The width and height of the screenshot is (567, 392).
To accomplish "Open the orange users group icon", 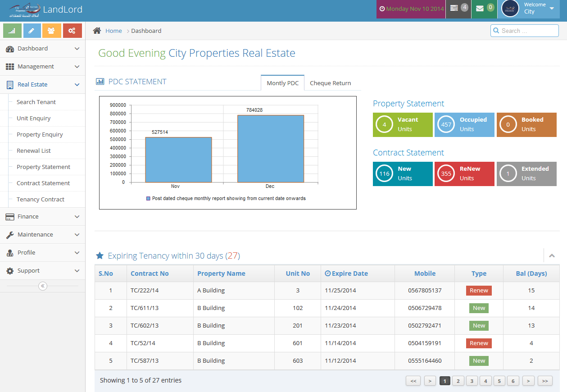I will tap(51, 30).
